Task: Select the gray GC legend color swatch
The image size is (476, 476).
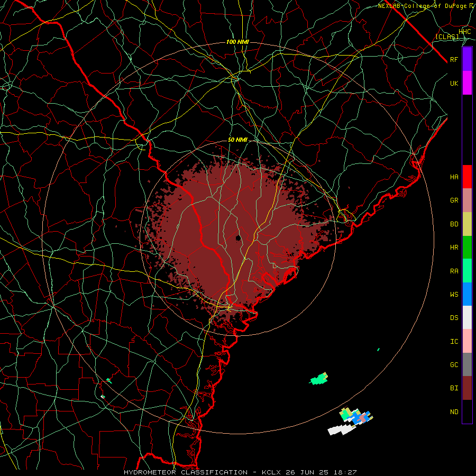Action: (x=467, y=364)
